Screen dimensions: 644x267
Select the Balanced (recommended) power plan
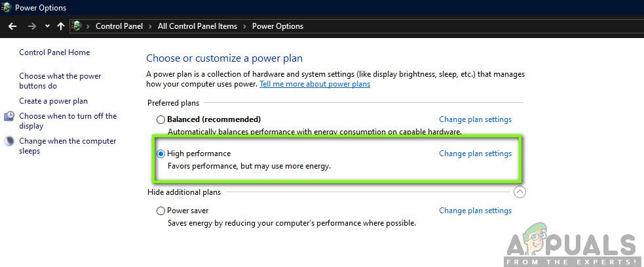coord(161,119)
